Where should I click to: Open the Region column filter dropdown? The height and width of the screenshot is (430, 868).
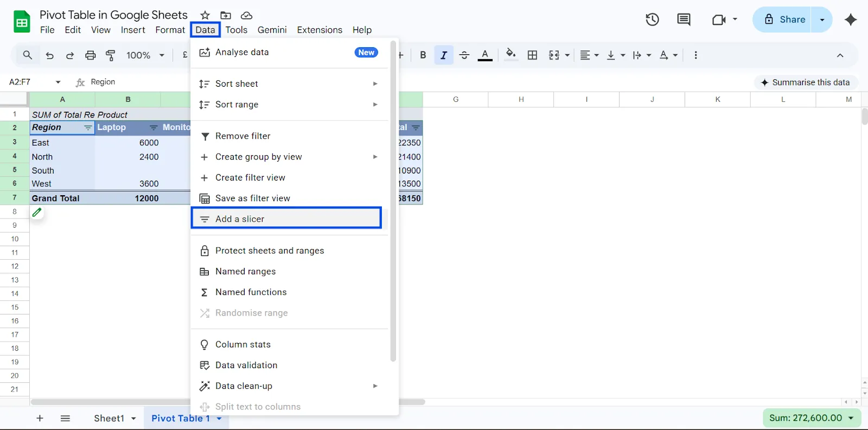point(88,128)
